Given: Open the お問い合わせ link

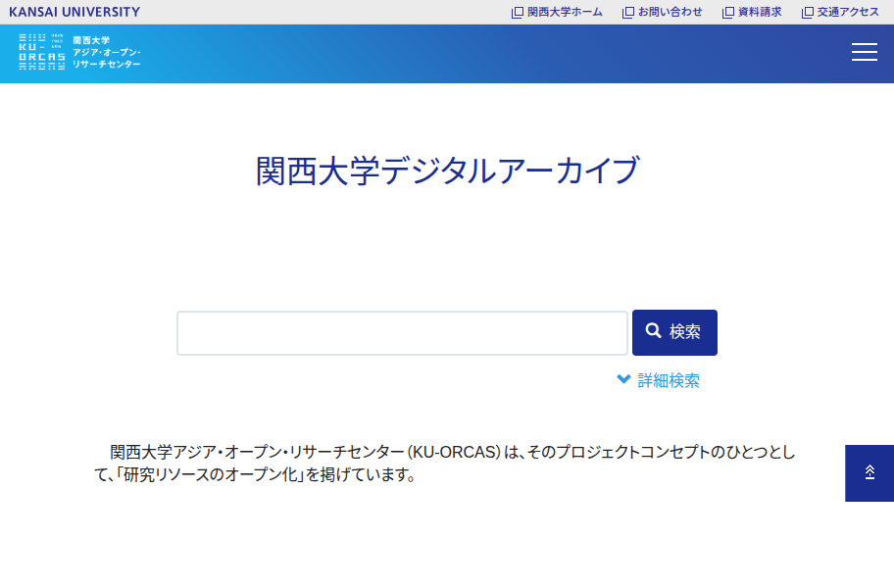Looking at the screenshot, I should [x=662, y=12].
